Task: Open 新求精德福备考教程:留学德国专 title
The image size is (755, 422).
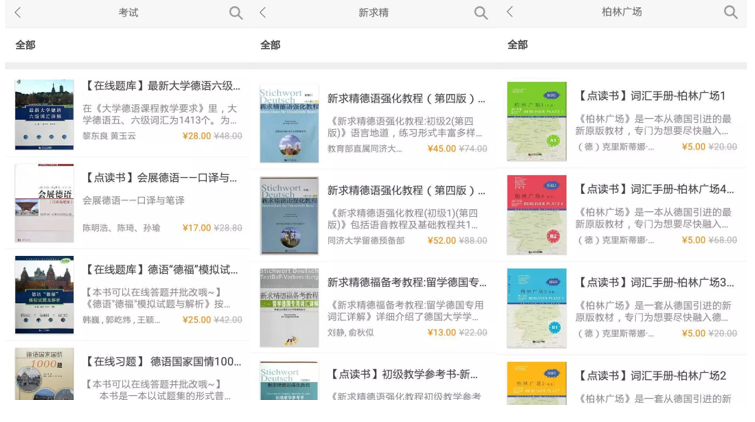Action: pyautogui.click(x=407, y=282)
